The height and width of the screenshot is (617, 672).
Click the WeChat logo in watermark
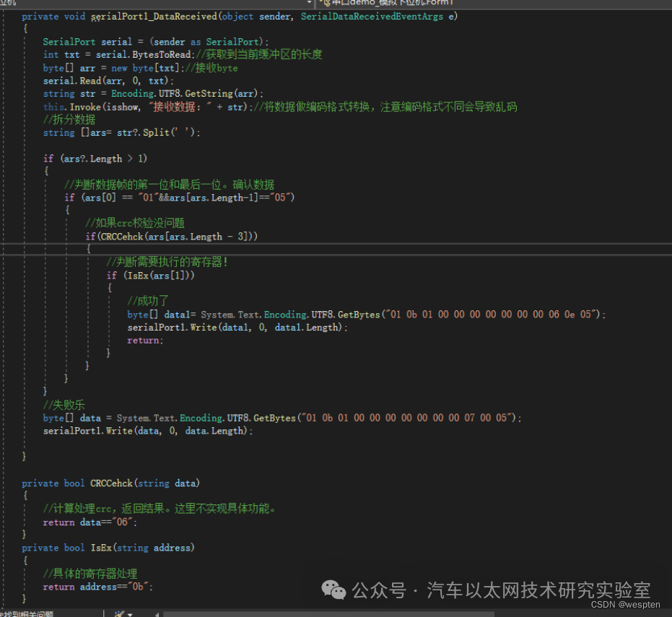tap(333, 590)
